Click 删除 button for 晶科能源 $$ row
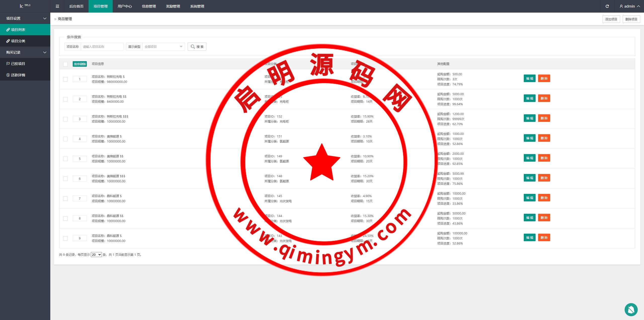Image resolution: width=644 pixels, height=320 pixels. click(x=544, y=218)
